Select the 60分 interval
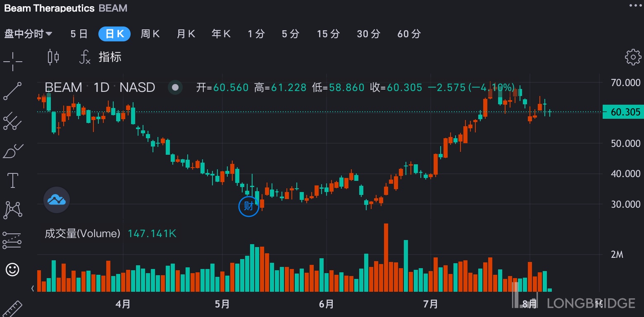The image size is (644, 317). pyautogui.click(x=409, y=34)
